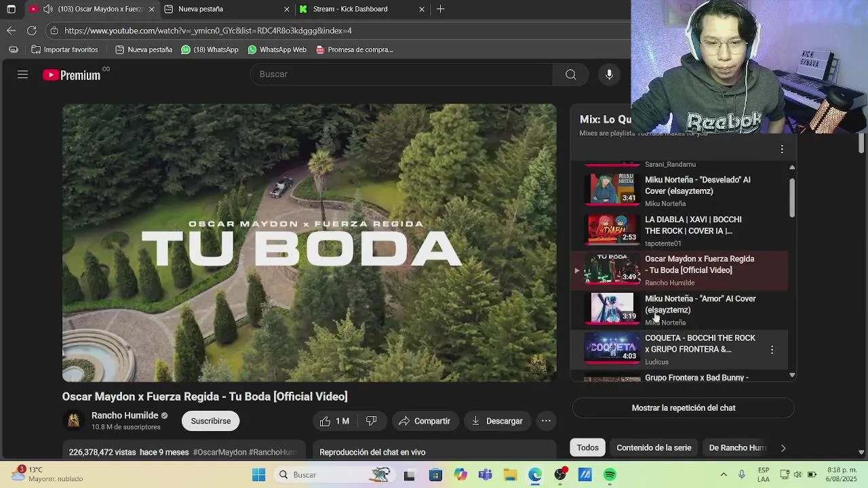Select Contenido de la serie chip

[654, 447]
